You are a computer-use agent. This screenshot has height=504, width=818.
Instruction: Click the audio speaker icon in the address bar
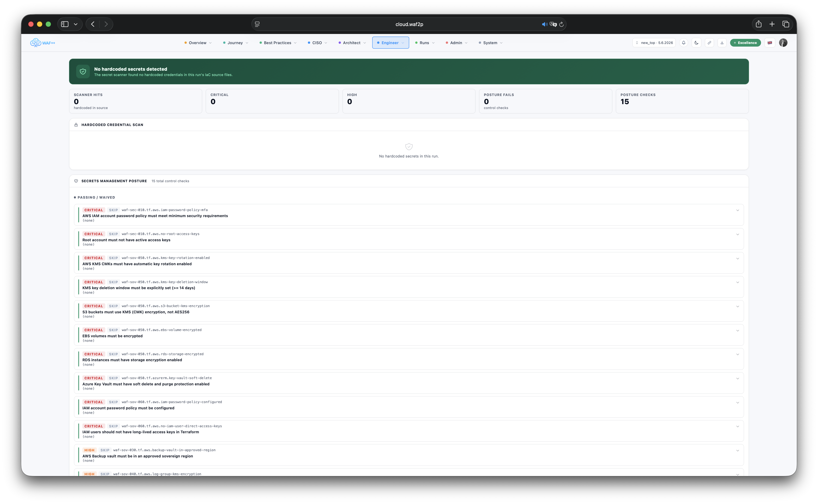tap(544, 24)
